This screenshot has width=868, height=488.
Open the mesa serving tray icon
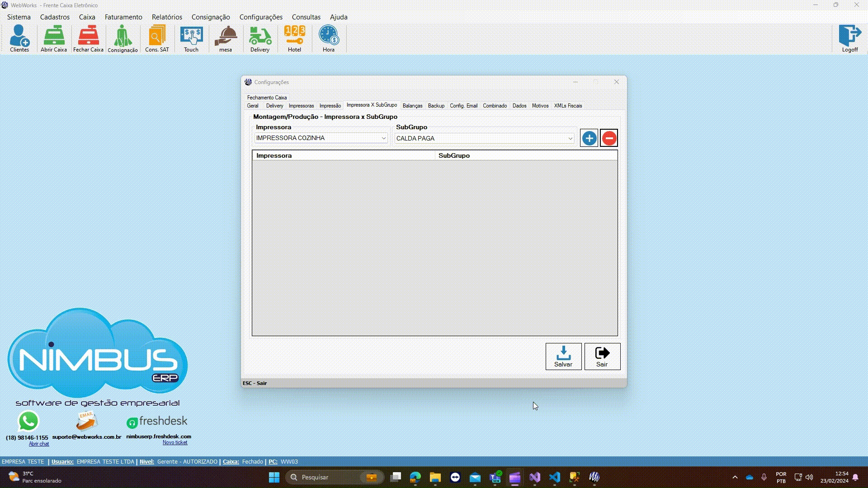pos(226,39)
